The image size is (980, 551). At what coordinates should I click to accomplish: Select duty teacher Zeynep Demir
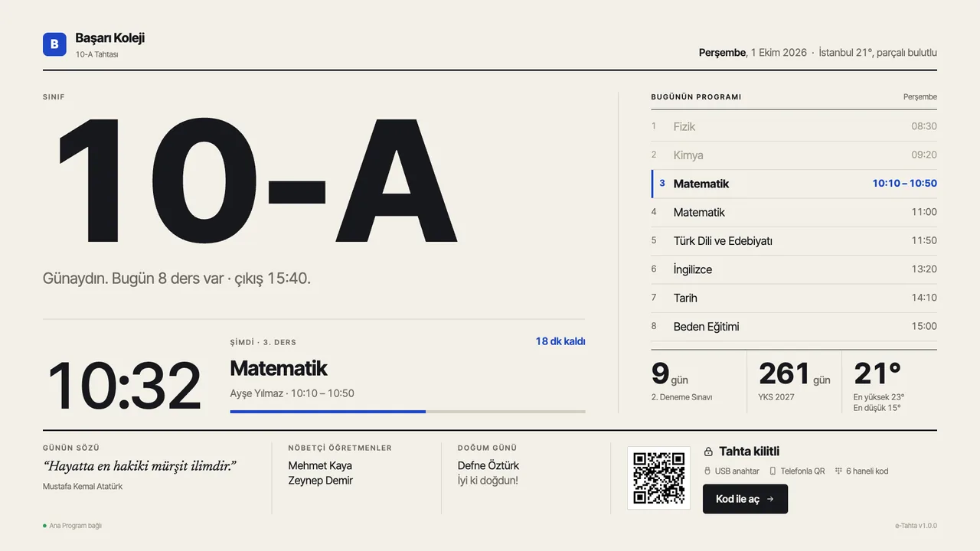[x=320, y=481]
